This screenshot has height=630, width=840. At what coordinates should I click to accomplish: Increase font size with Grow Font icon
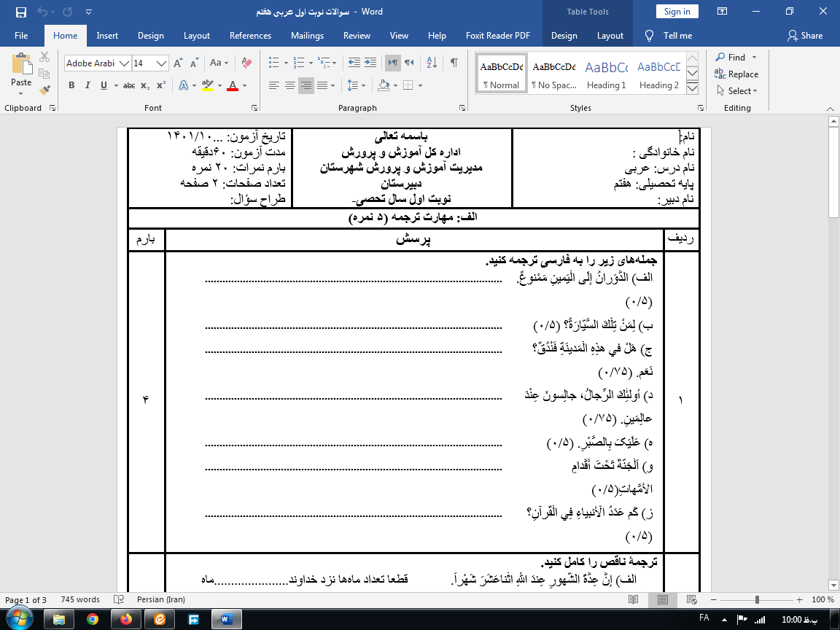[179, 63]
